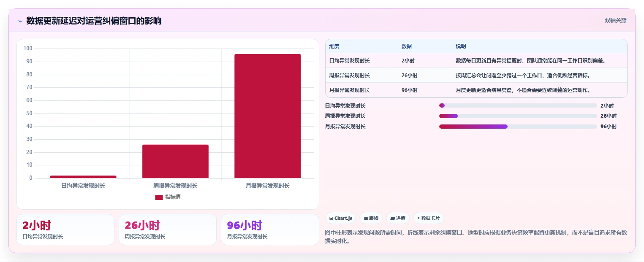This screenshot has height=262, width=644.
Task: Select the 表格 tag button
Action: [371, 218]
